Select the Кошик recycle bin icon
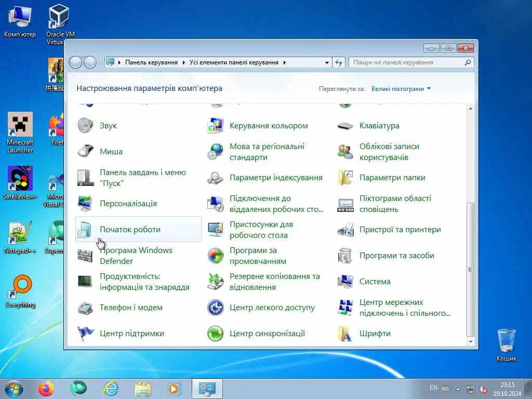This screenshot has height=399, width=532. pos(506,345)
